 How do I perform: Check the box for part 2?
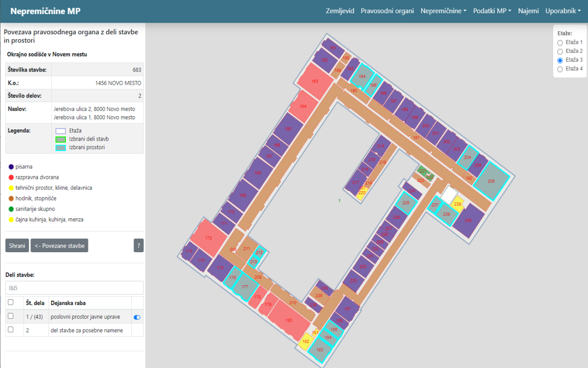pos(11,330)
